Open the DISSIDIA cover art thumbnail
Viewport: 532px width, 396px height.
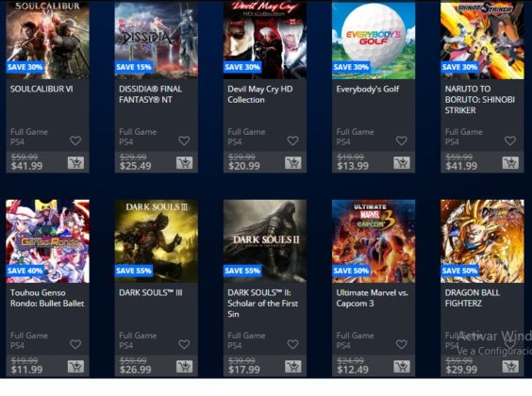[x=157, y=40]
